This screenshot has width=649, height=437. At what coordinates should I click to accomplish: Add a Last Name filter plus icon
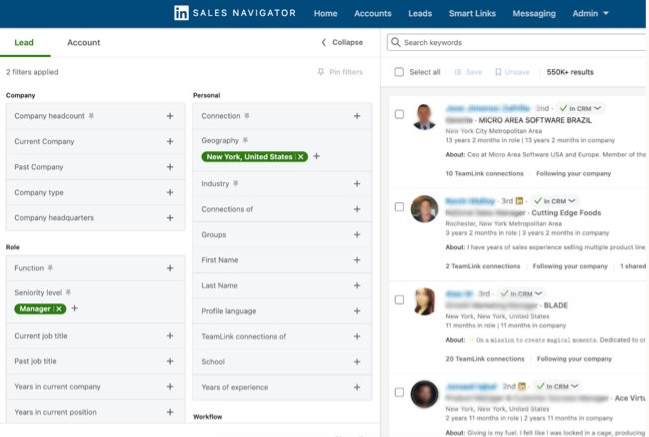(357, 286)
